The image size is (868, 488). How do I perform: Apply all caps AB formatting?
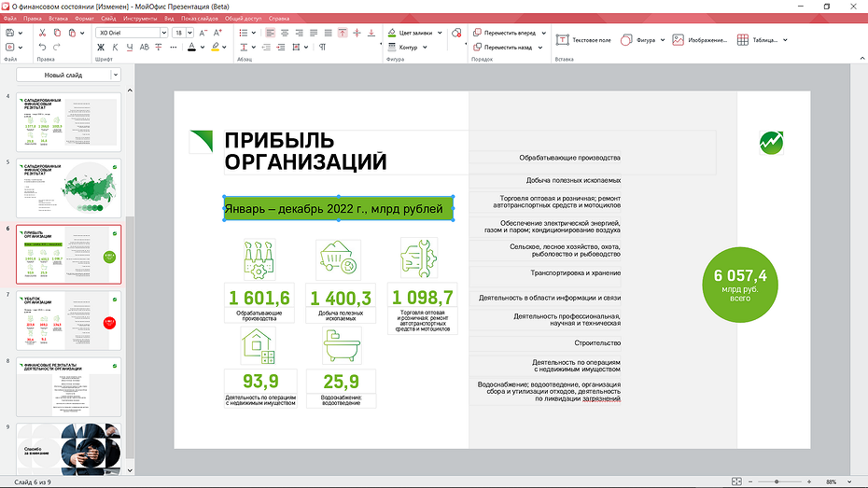(x=145, y=48)
